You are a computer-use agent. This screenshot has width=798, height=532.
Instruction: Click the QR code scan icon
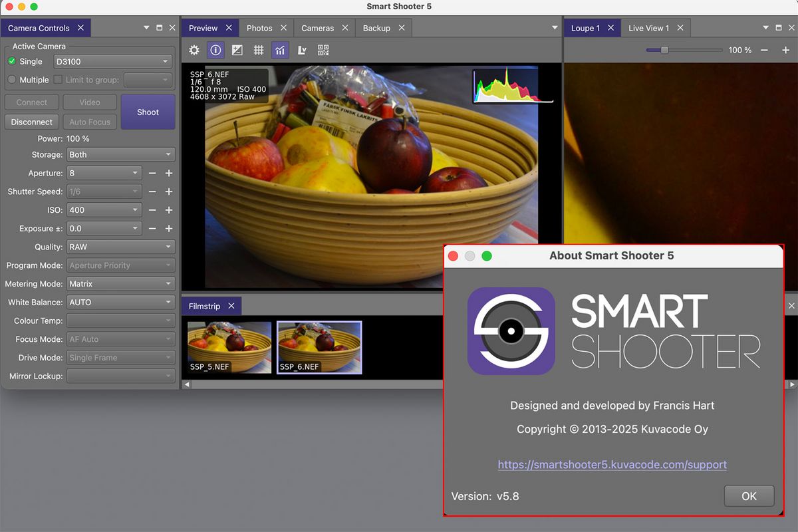(323, 50)
